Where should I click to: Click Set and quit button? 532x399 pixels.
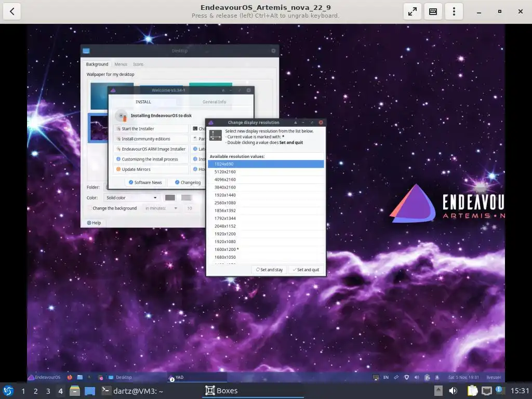[306, 270]
